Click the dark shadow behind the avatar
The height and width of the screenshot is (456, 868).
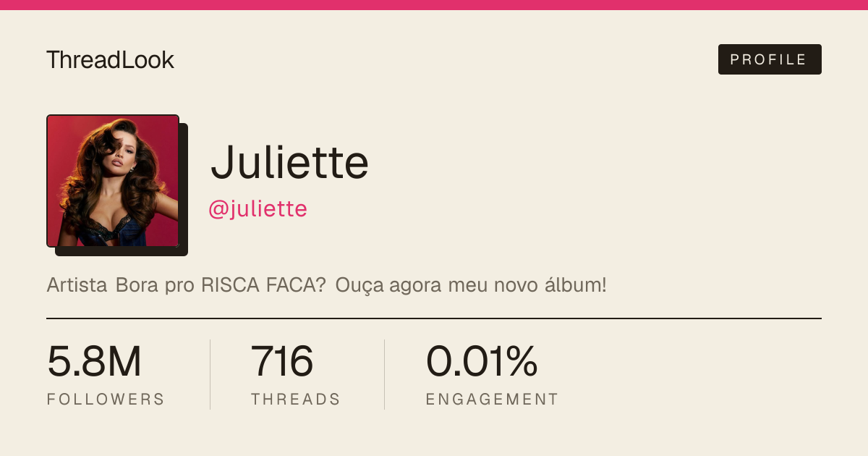[x=184, y=190]
